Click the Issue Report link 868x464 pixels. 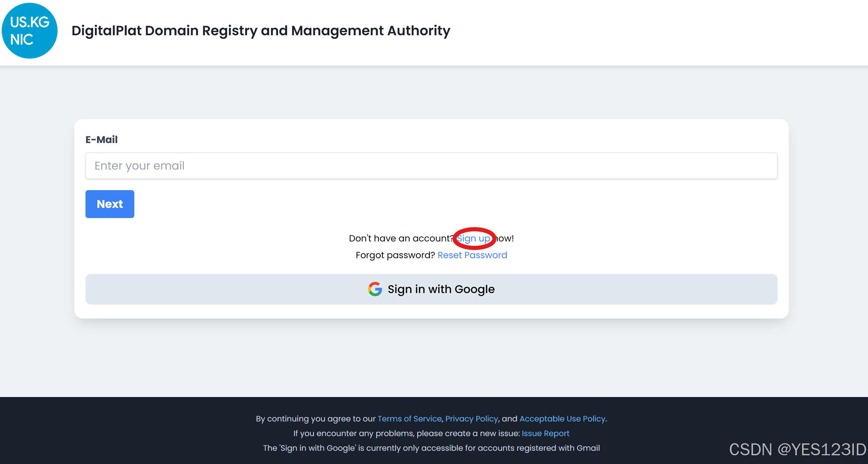(545, 433)
